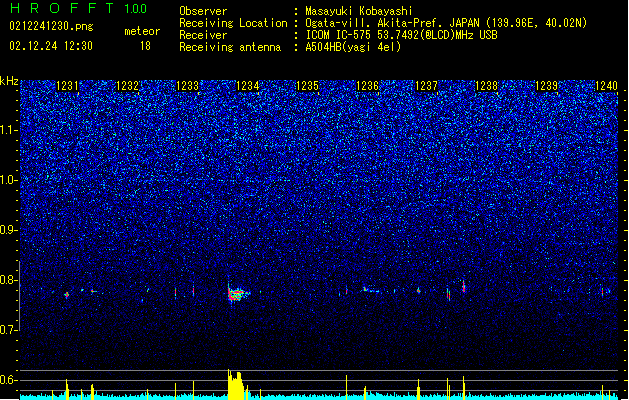Screen dimensions: 629x400
Task: Click the 1235 time marker
Action: coord(307,86)
